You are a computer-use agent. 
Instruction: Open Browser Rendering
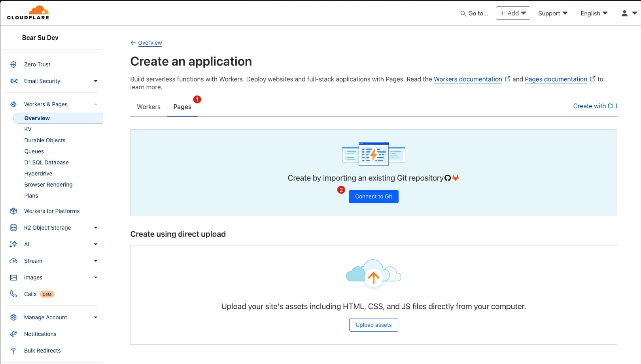[x=48, y=185]
